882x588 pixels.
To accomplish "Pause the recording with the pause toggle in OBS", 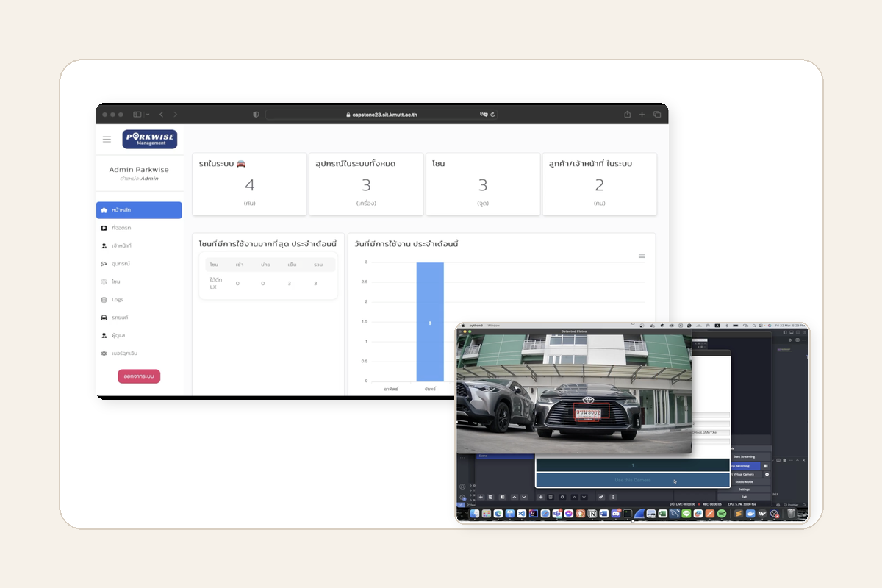I will coord(765,466).
